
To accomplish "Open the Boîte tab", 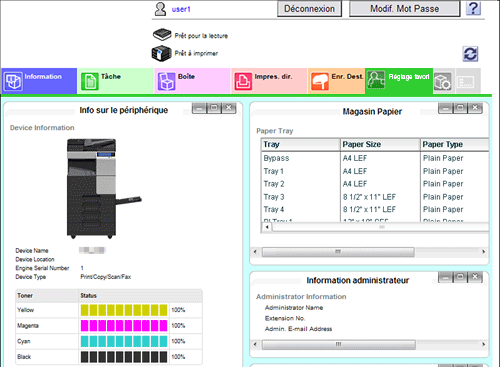I will click(192, 81).
